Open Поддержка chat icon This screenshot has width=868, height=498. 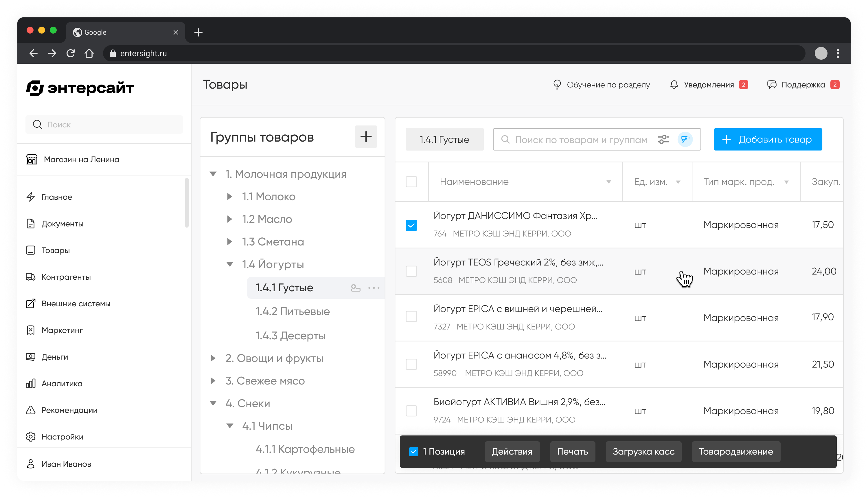click(x=772, y=85)
